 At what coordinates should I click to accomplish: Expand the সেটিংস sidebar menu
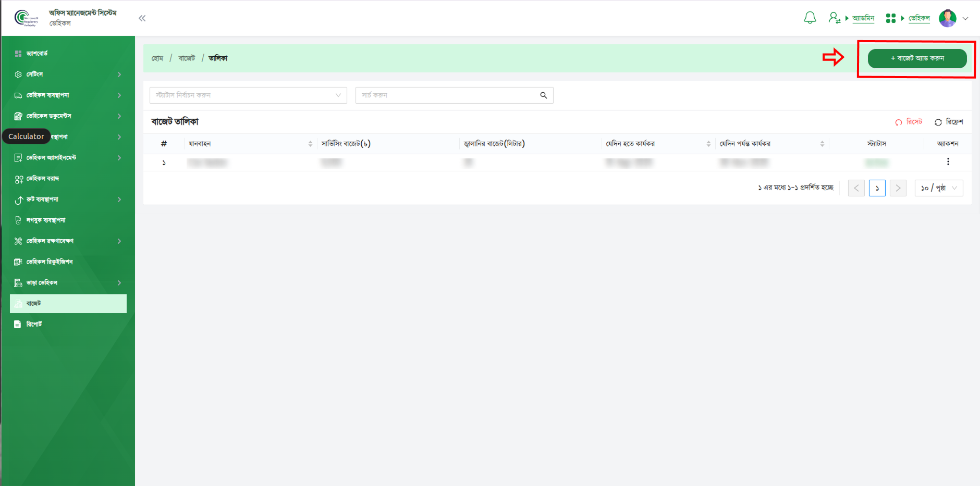pyautogui.click(x=68, y=74)
